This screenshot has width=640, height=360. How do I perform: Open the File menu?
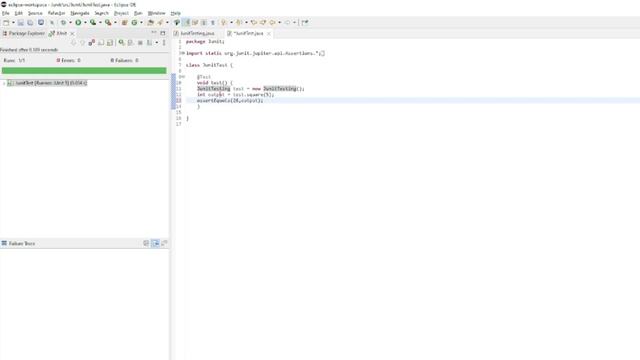coord(6,13)
